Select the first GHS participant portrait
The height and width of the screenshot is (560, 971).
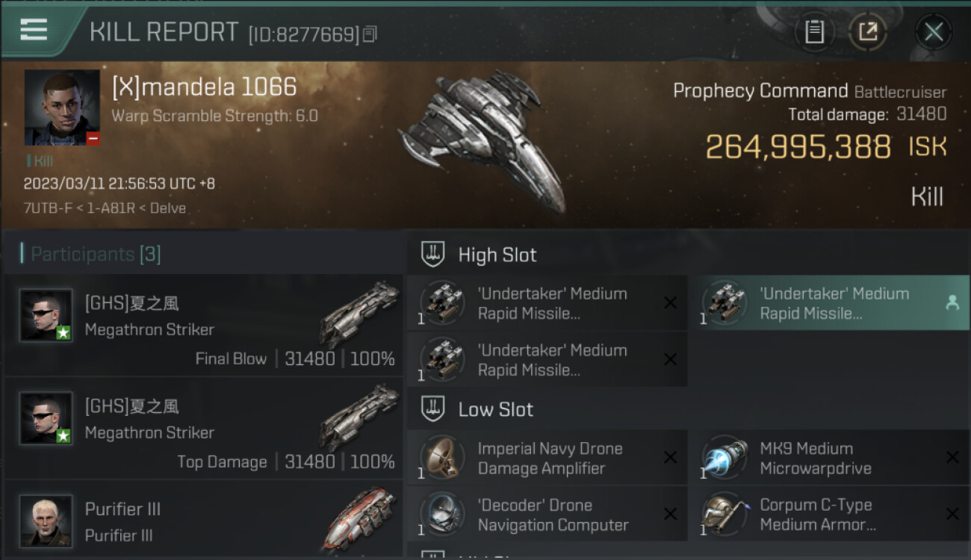click(x=46, y=315)
